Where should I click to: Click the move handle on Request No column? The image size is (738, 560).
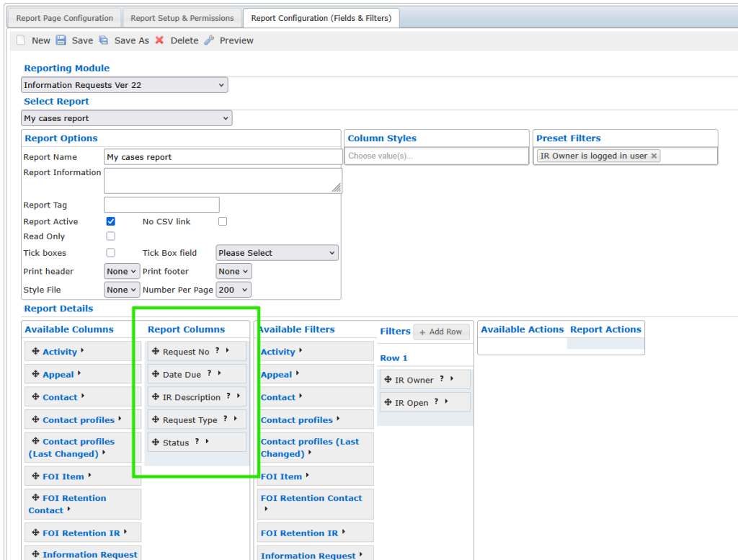coord(156,352)
